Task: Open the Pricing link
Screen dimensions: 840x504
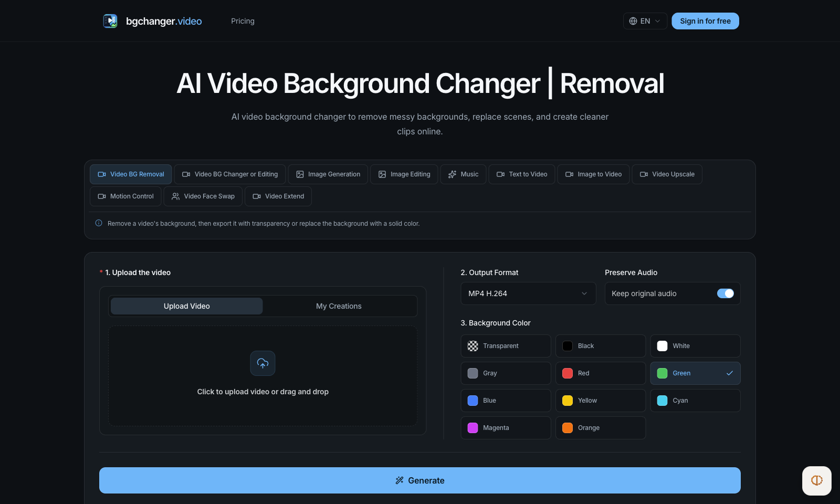Action: point(243,21)
